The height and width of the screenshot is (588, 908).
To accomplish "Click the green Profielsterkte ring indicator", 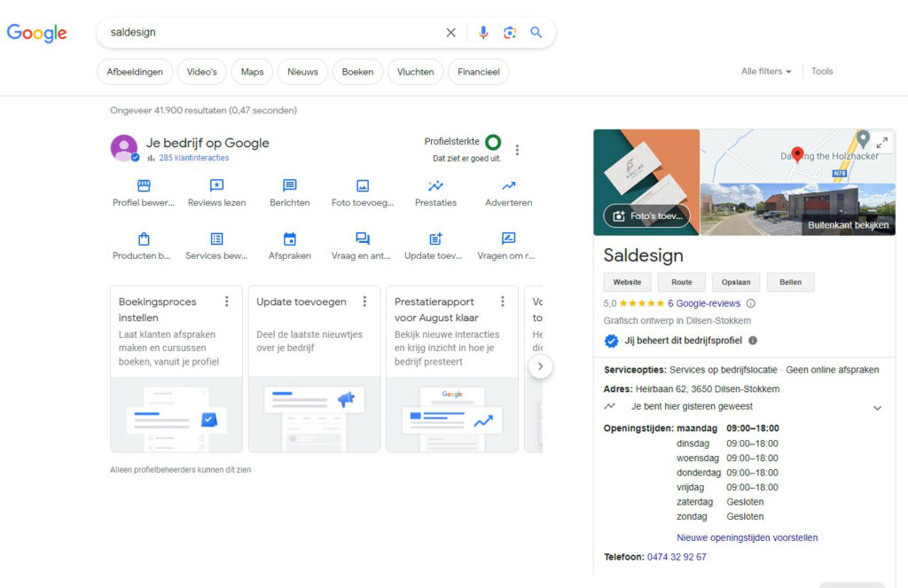I will [x=493, y=142].
